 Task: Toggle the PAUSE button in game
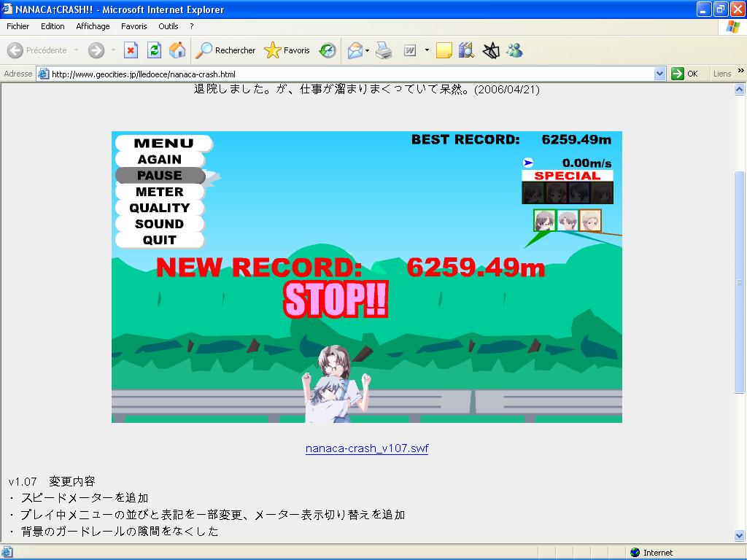click(160, 175)
